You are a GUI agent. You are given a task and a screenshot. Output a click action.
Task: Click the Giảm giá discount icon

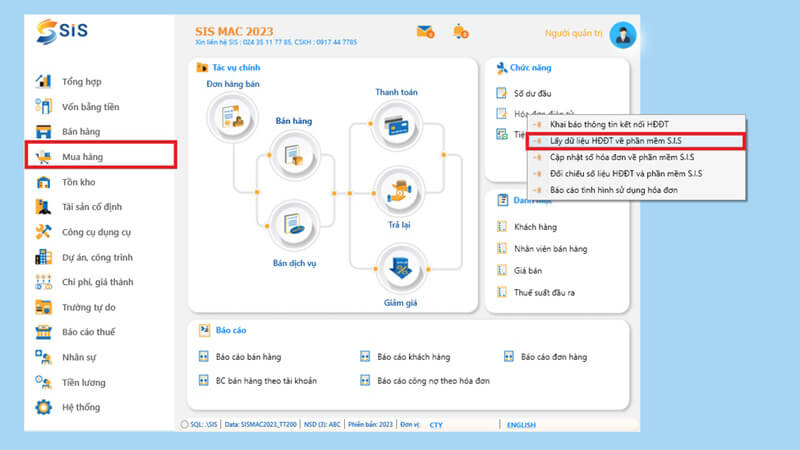[401, 268]
